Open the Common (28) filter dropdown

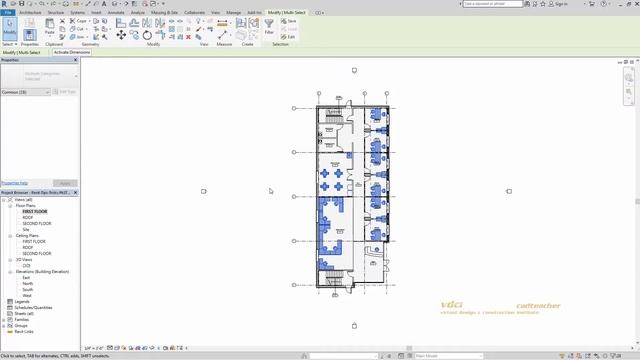click(x=26, y=92)
